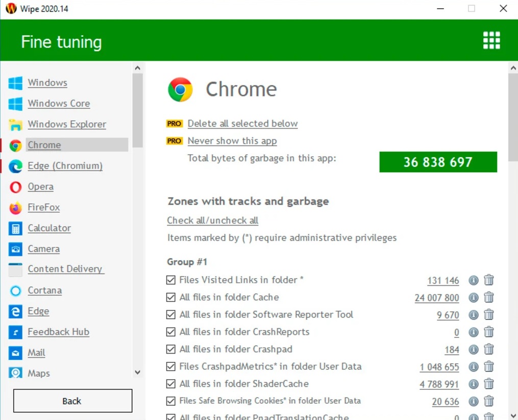Viewport: 518px width, 420px height.
Task: Delete ShaderCache files using trash icon
Action: click(x=489, y=384)
